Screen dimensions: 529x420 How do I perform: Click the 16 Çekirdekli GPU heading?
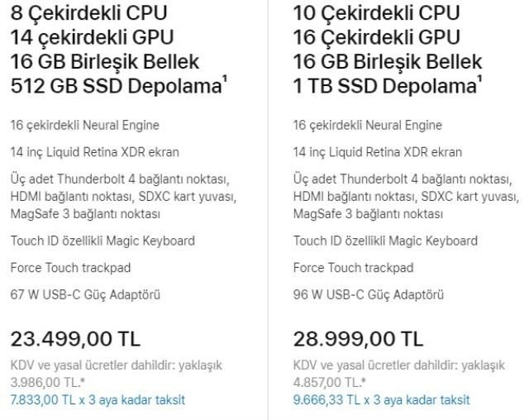(x=379, y=38)
